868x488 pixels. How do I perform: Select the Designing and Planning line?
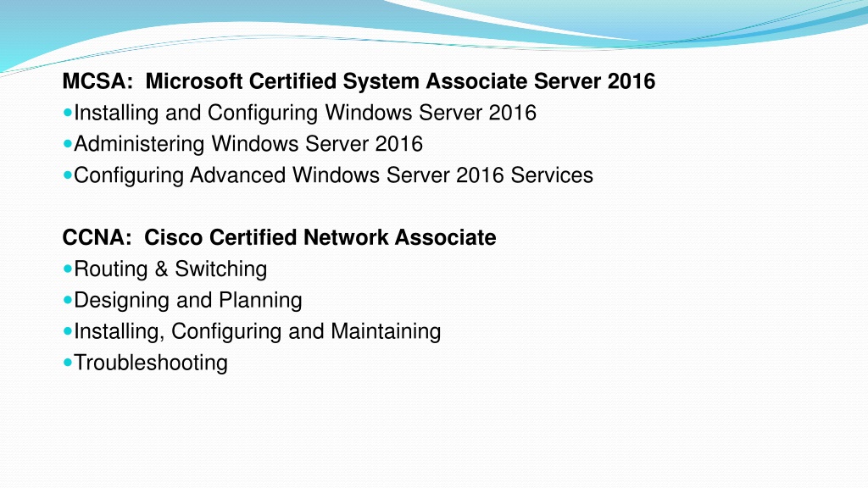coord(187,301)
